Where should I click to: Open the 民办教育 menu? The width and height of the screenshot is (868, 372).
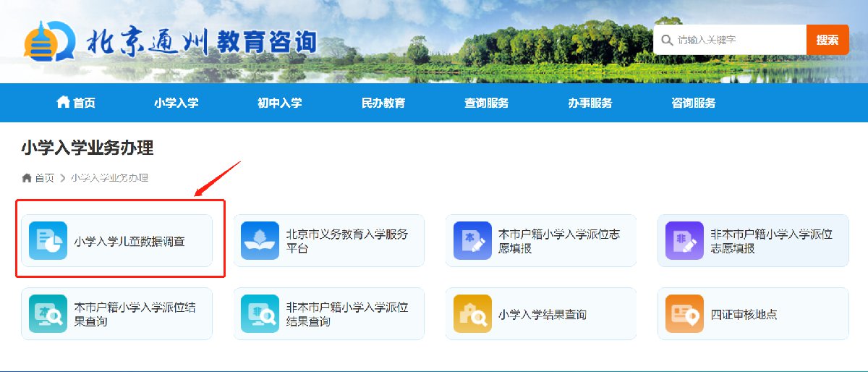point(383,103)
